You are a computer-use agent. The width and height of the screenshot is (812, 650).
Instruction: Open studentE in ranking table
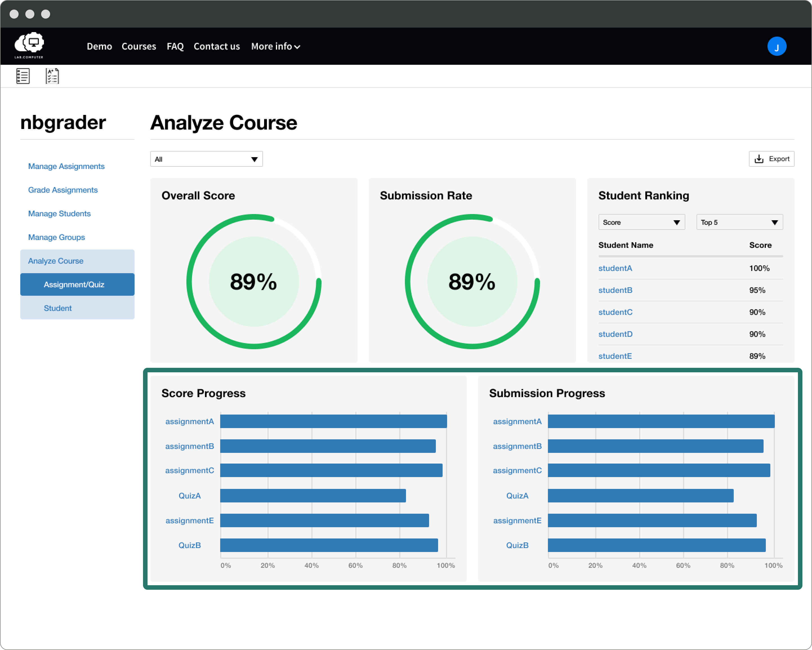click(615, 356)
